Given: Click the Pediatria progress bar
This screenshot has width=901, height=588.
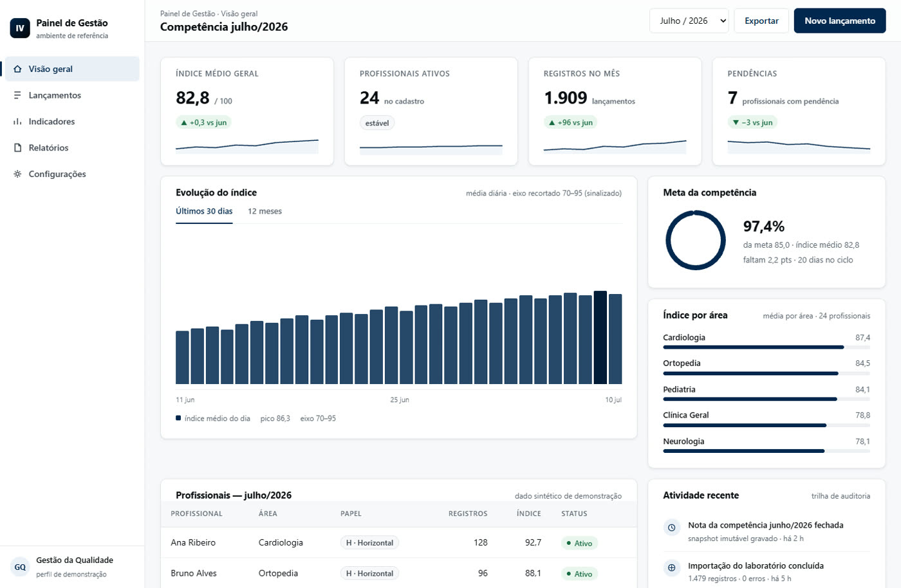Looking at the screenshot, I should pos(766,399).
